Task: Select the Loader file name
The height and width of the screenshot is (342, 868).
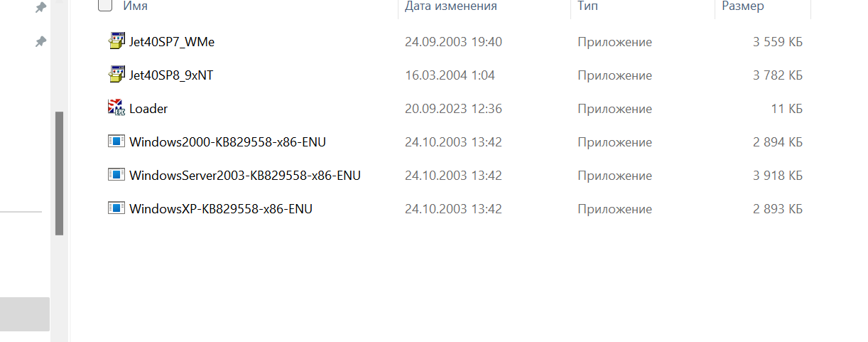Action: 148,109
